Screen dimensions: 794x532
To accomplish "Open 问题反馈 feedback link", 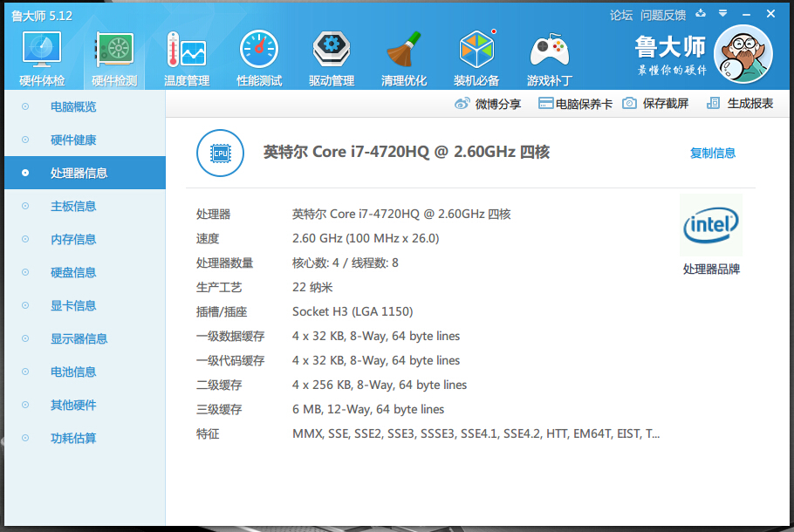I will 663,15.
